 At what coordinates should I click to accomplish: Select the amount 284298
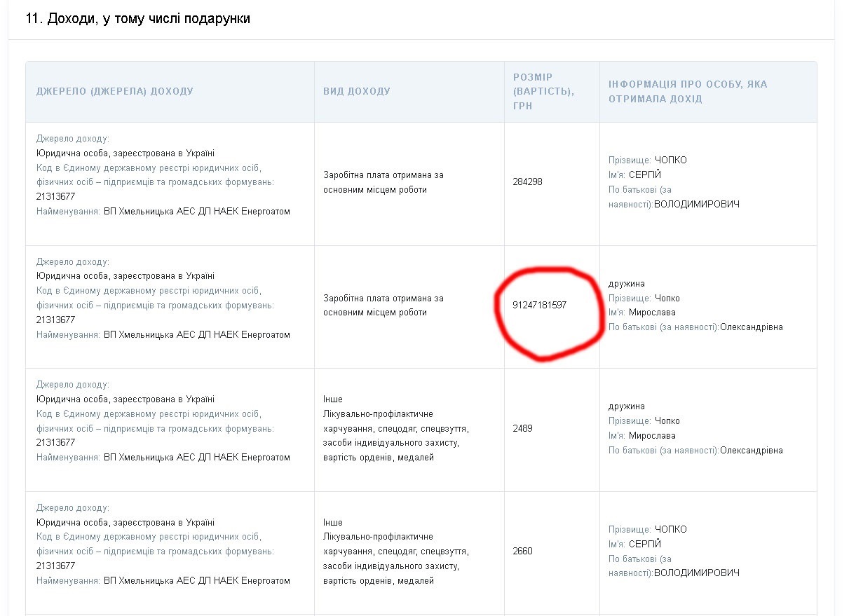coord(528,182)
